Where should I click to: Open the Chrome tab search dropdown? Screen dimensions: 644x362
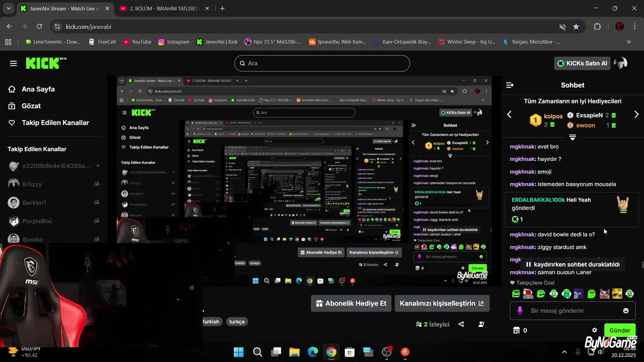9,9
